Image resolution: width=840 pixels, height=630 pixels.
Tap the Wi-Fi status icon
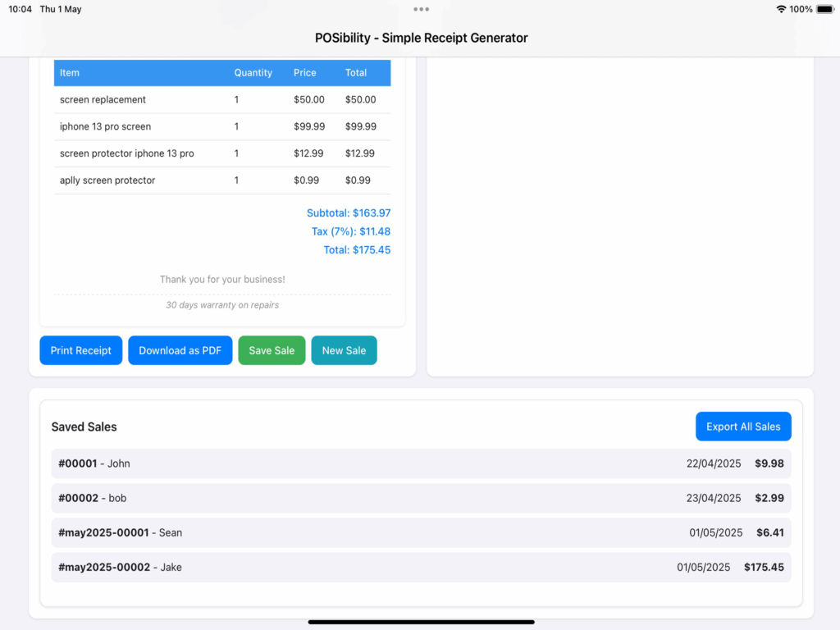click(781, 9)
